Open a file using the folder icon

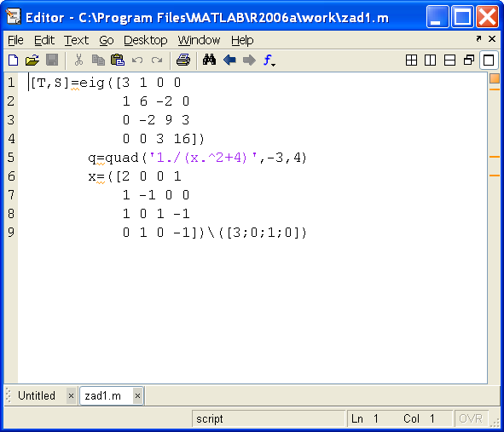pos(32,60)
